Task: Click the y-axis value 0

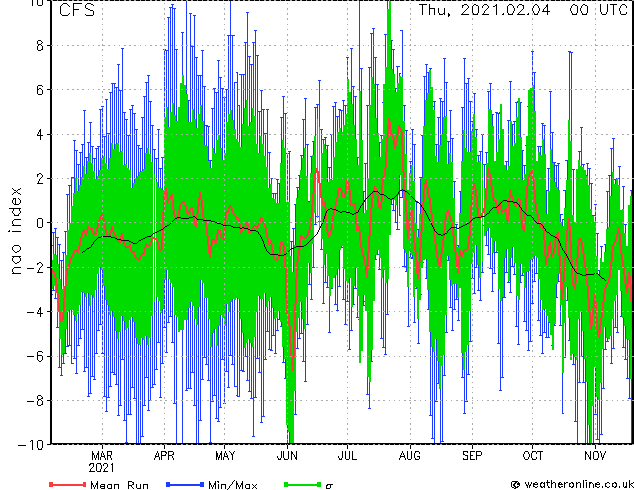Action: pyautogui.click(x=40, y=223)
